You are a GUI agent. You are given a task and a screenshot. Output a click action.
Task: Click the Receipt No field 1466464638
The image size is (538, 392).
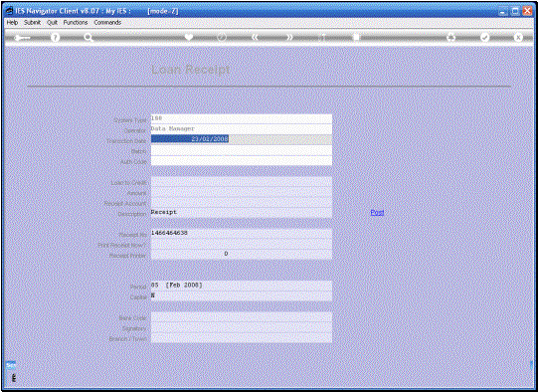(242, 234)
